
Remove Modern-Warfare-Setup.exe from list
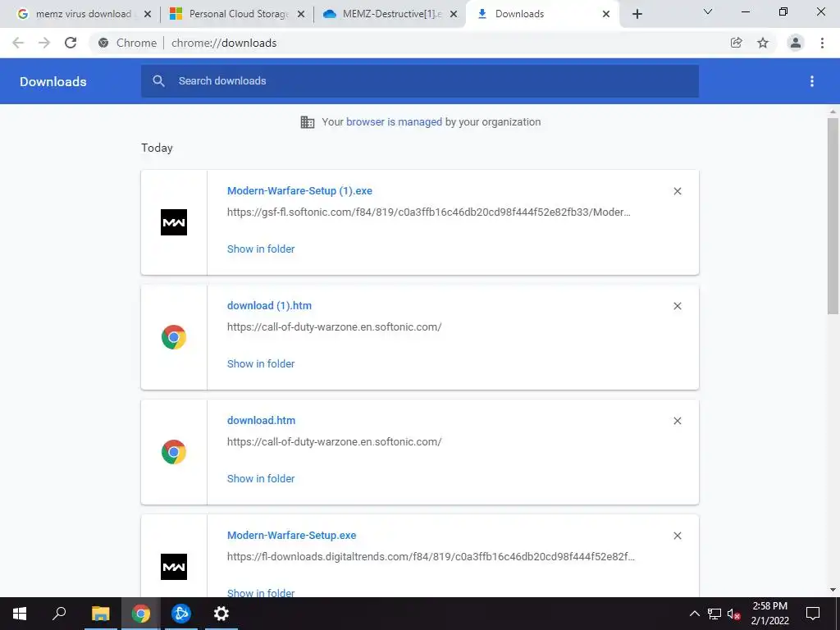677,536
